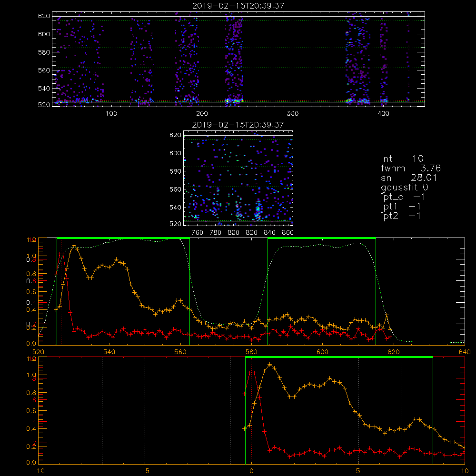Select the 'sn 28.01' readout
This screenshot has height=476, width=476.
(409, 178)
